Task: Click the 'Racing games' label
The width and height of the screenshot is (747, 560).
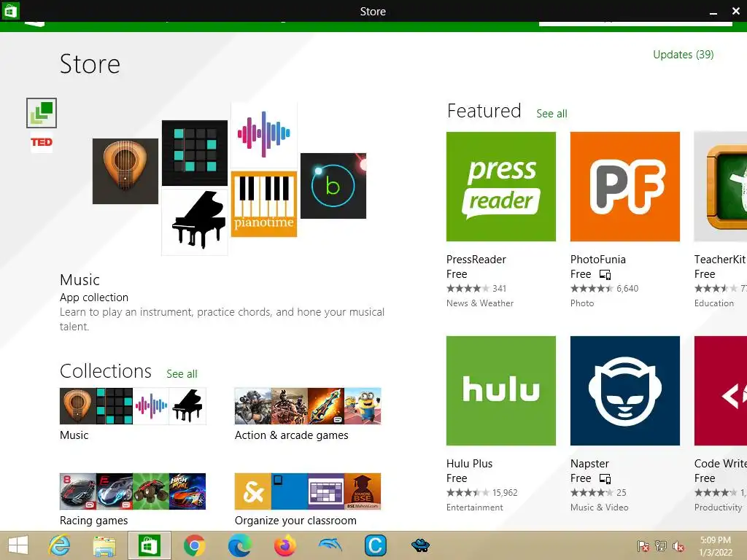Action: tap(94, 521)
